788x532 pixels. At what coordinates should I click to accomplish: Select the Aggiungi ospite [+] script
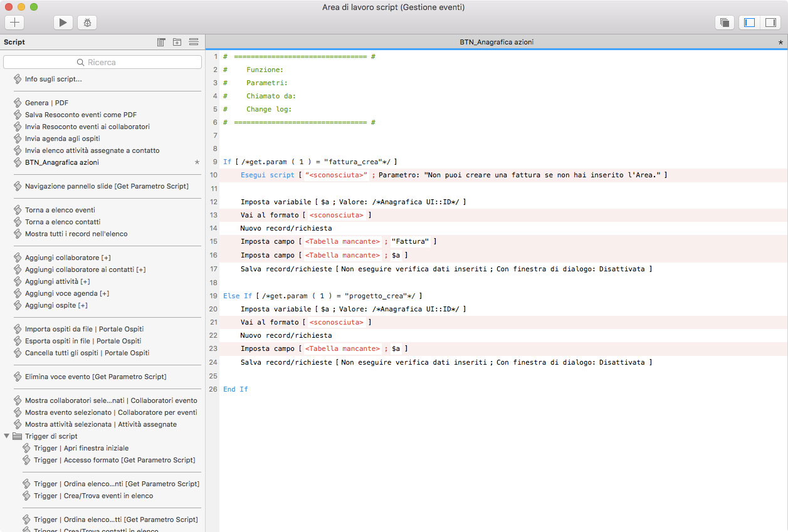(x=56, y=305)
